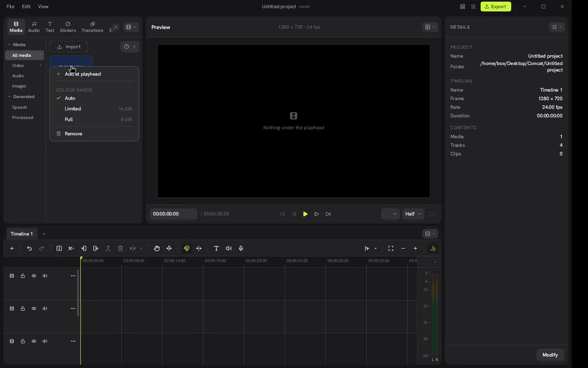Select the hand pan tool

point(157,248)
